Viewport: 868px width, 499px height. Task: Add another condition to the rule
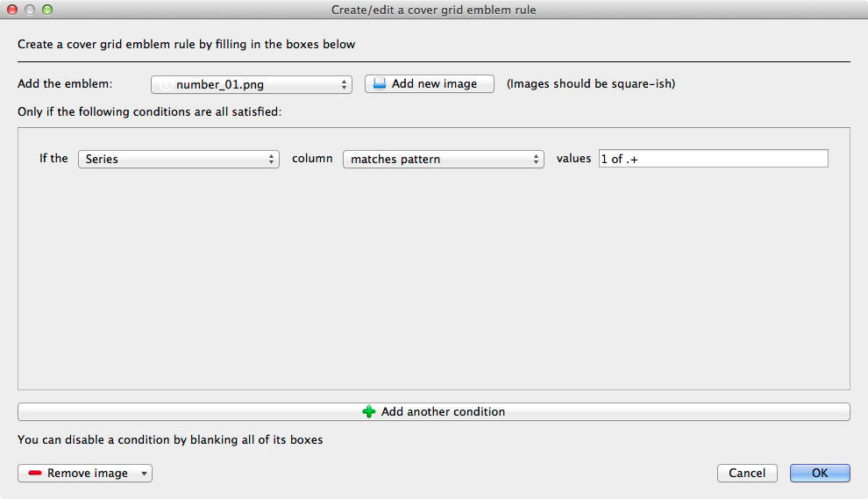pos(434,411)
